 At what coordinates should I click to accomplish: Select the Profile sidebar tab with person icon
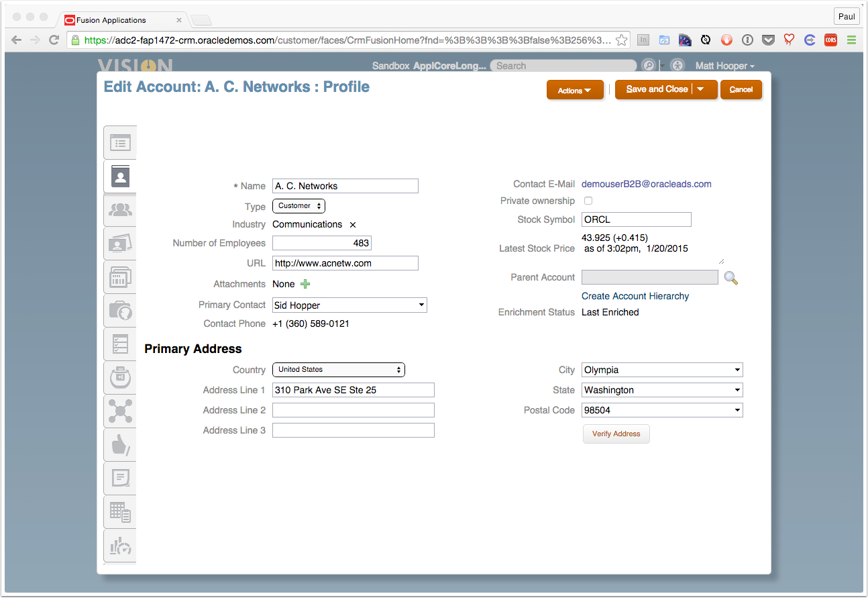click(120, 177)
